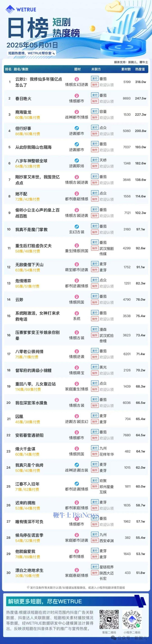Click the male icon for 江春不入旧年

77,484
